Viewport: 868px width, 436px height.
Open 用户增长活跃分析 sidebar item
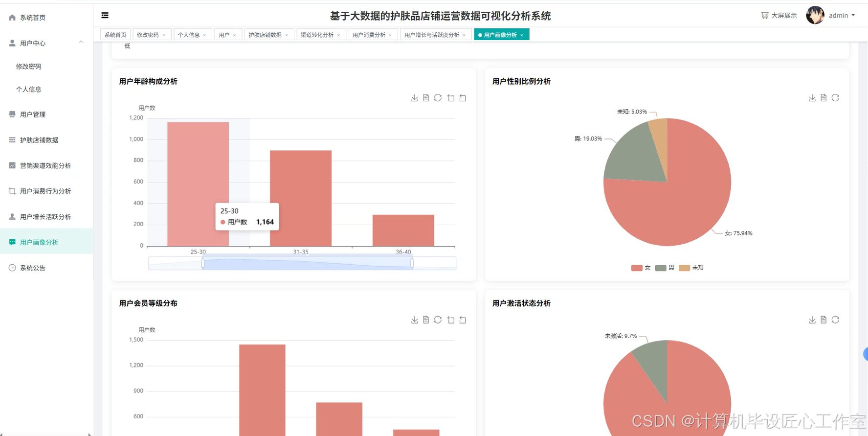click(46, 217)
